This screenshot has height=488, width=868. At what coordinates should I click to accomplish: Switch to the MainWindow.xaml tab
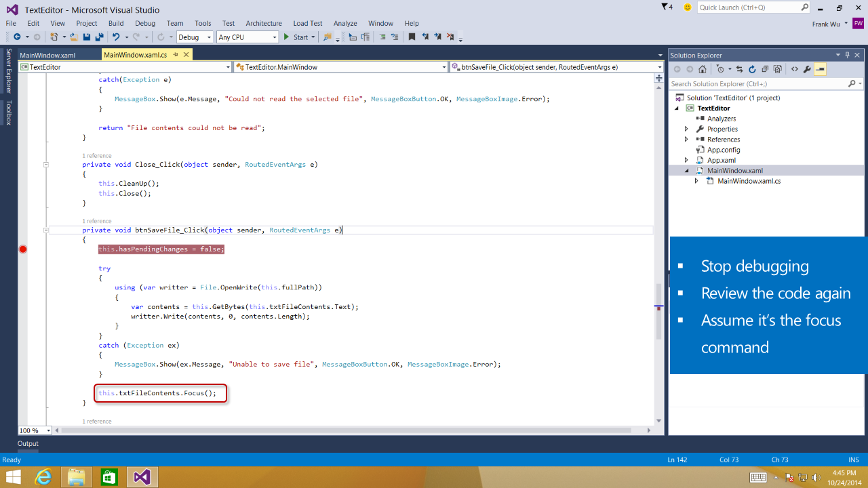point(47,55)
